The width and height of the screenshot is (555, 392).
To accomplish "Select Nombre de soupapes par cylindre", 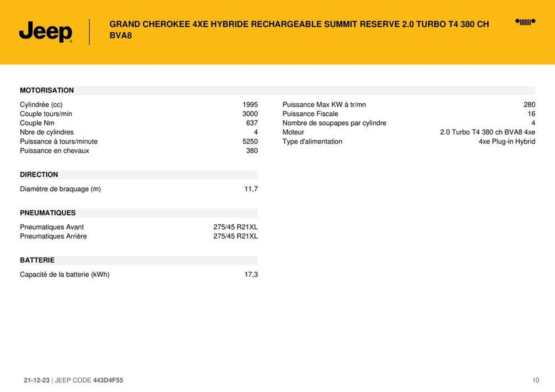I will (x=334, y=123).
